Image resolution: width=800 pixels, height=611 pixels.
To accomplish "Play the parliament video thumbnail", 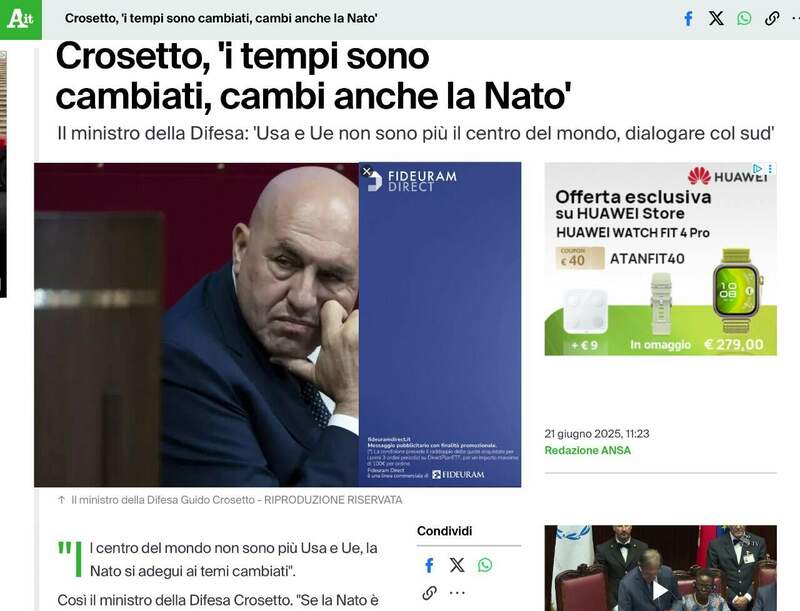I will tap(660, 591).
